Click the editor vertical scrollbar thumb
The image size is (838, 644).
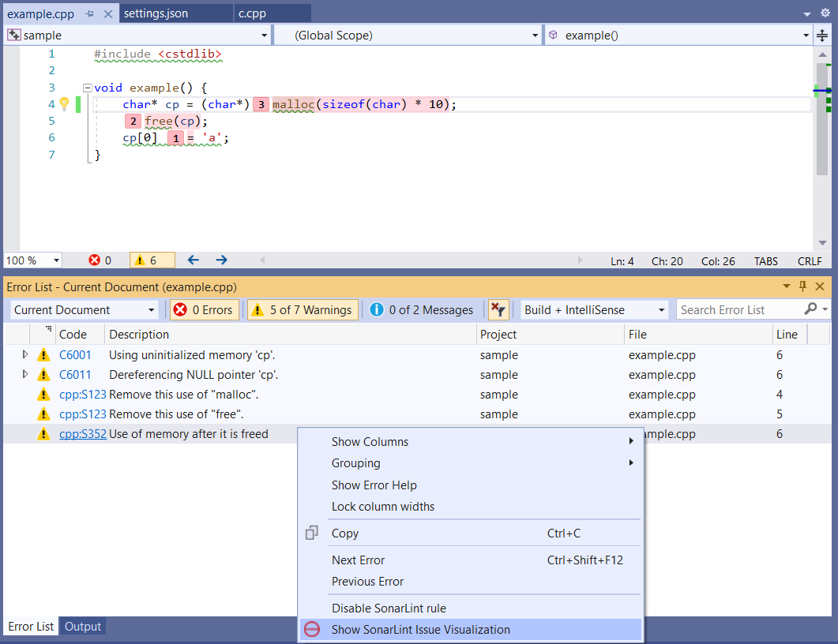coord(822,118)
